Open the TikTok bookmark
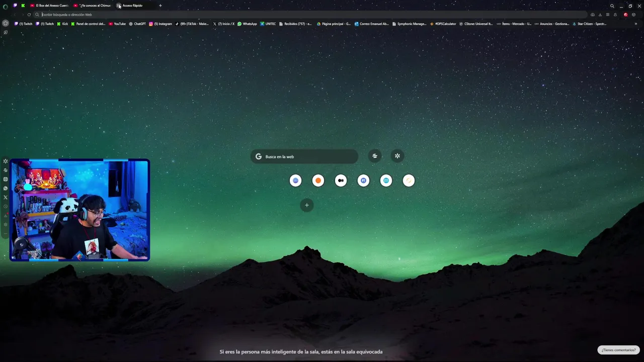 pyautogui.click(x=192, y=24)
